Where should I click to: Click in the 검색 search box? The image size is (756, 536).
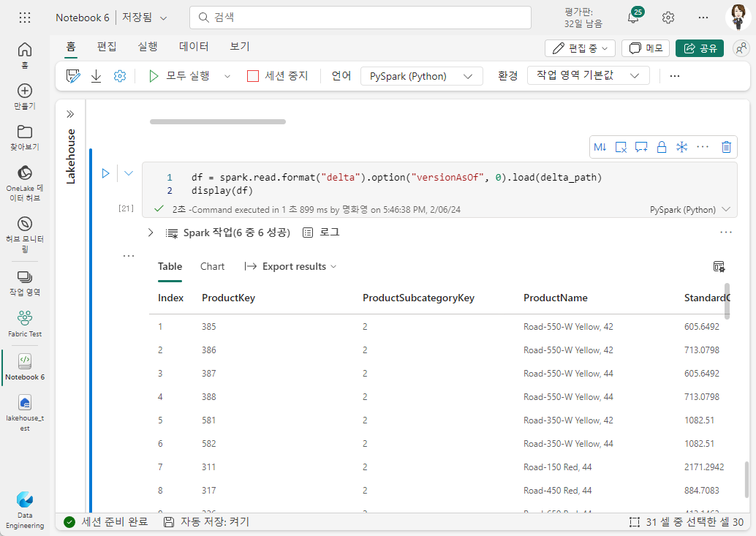tap(360, 18)
